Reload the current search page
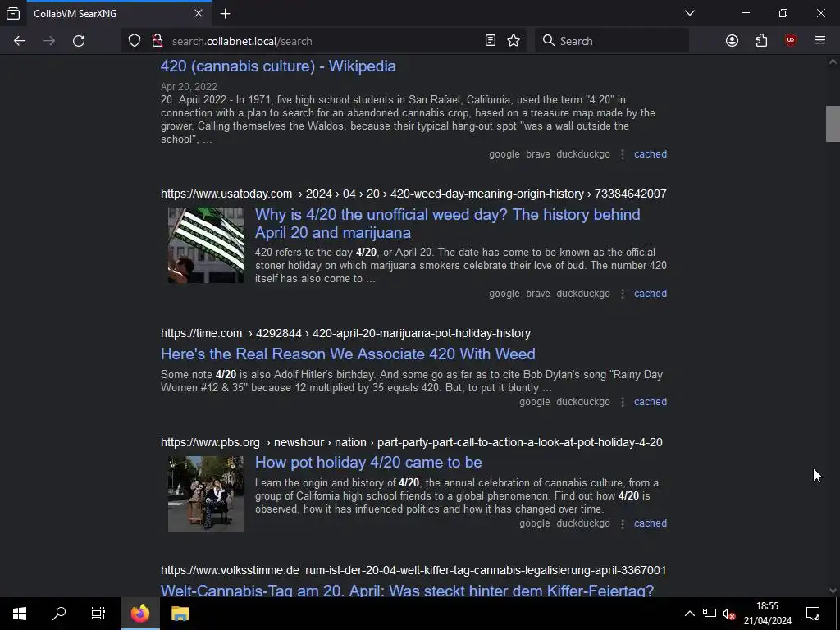Viewport: 840px width, 630px height. pyautogui.click(x=79, y=41)
